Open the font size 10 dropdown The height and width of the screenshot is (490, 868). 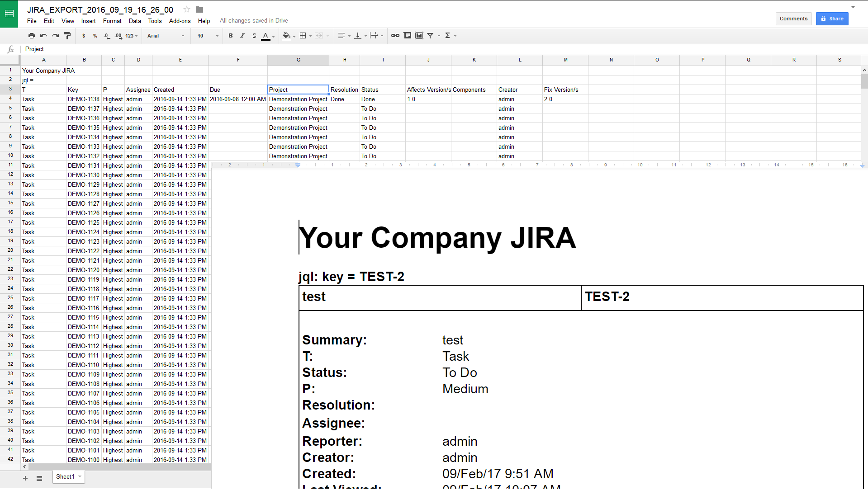[208, 36]
